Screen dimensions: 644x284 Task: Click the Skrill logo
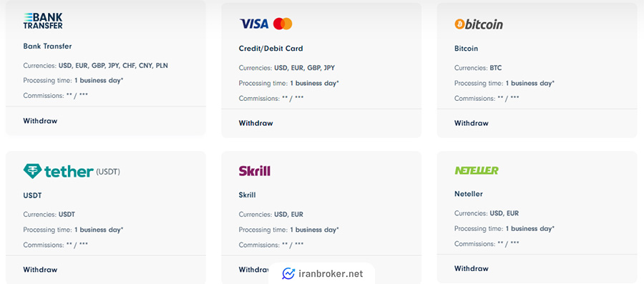[254, 170]
